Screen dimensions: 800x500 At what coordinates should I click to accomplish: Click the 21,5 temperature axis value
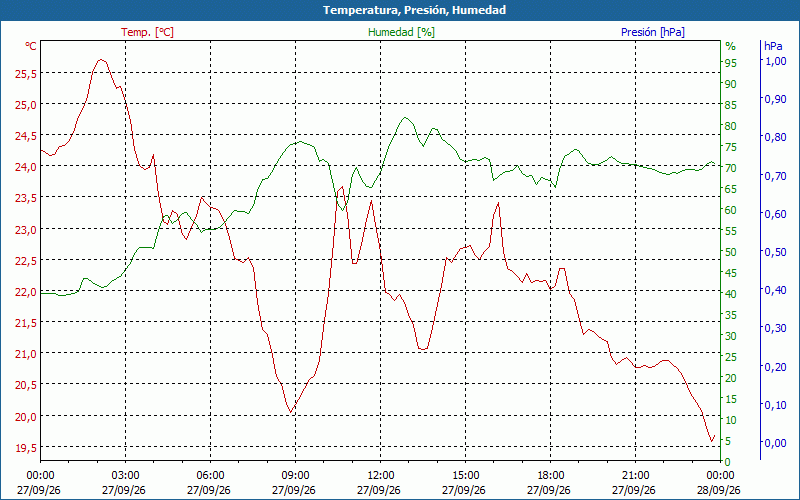[x=26, y=323]
